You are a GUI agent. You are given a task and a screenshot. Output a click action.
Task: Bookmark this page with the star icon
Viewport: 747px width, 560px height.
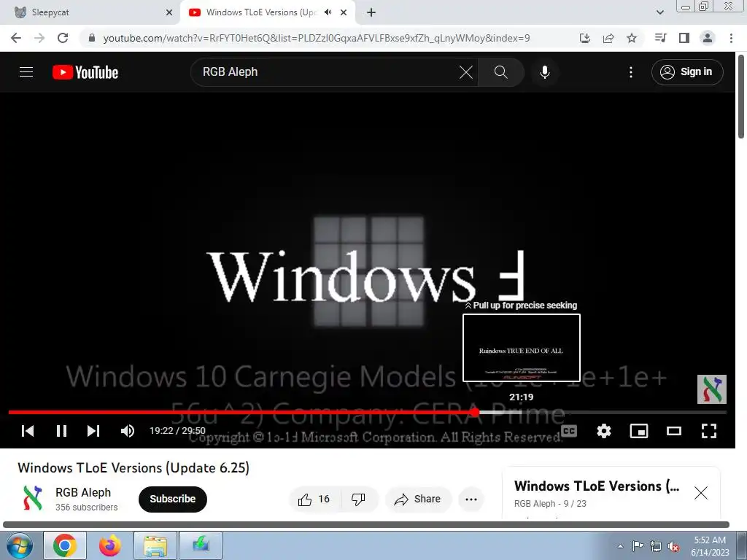(x=632, y=38)
